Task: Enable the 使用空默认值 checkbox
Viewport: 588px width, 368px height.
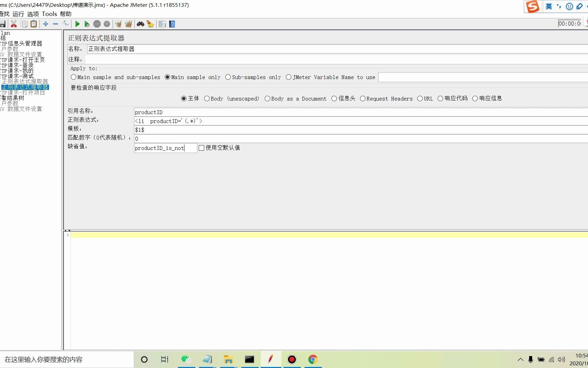Action: point(201,148)
